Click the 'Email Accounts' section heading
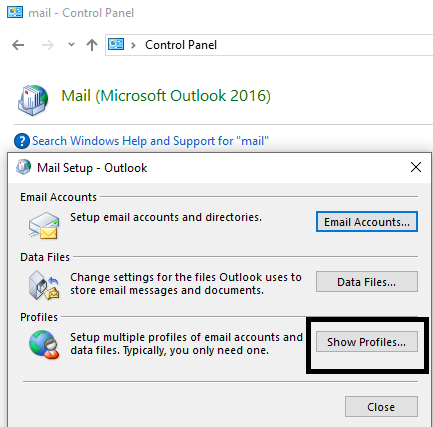 click(58, 197)
